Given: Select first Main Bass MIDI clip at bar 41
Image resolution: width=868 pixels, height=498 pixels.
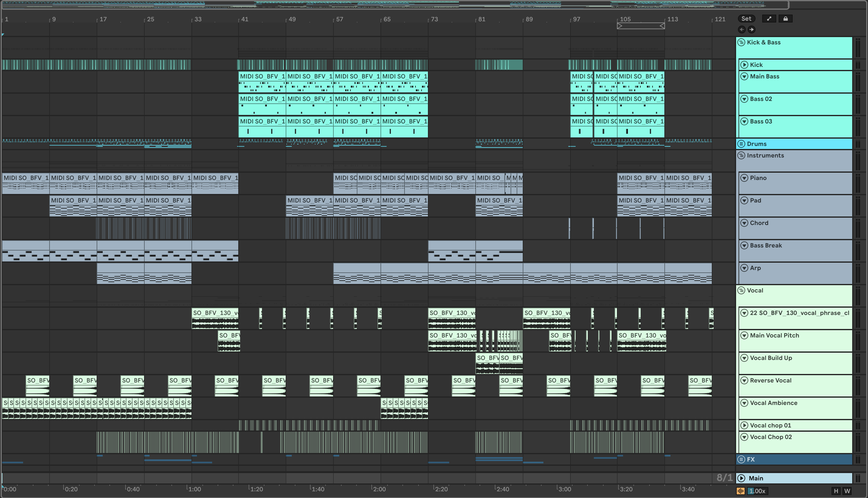Looking at the screenshot, I should click(x=262, y=82).
